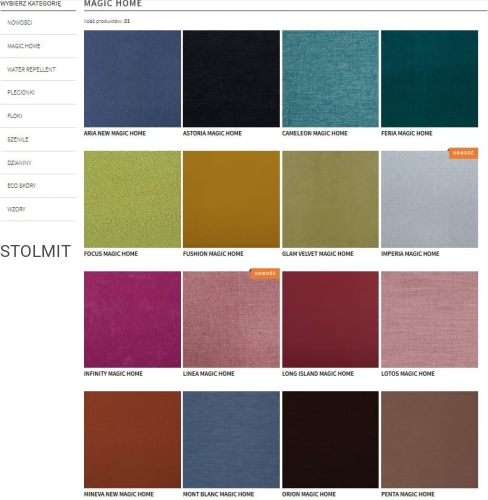Viewport: 488px width, 500px height.
Task: Select the turquoise Cameleon Magic Home swatch
Action: (330, 79)
